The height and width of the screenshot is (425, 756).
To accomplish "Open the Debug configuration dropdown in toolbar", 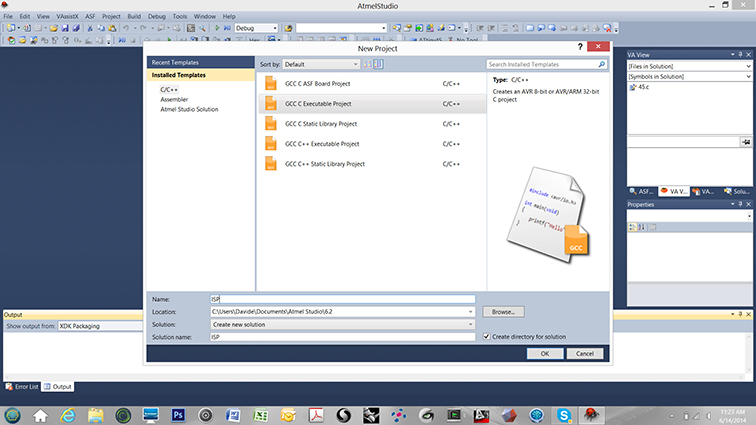I will pyautogui.click(x=256, y=28).
